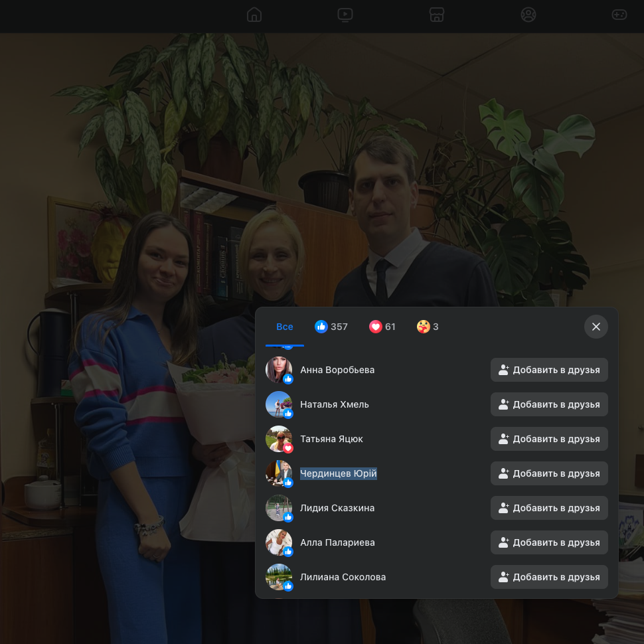Open Татьяна Яцюк profile name
Screen dimensions: 644x644
331,439
